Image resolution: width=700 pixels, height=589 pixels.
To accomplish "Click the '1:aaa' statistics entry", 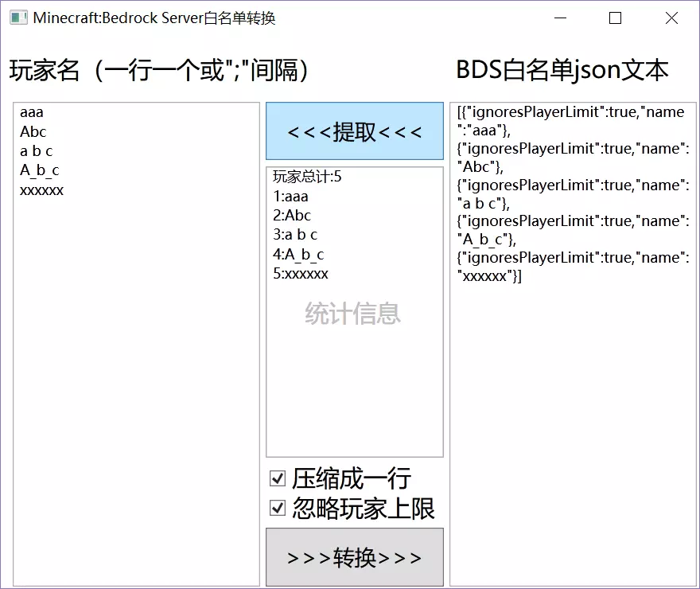I will (290, 197).
